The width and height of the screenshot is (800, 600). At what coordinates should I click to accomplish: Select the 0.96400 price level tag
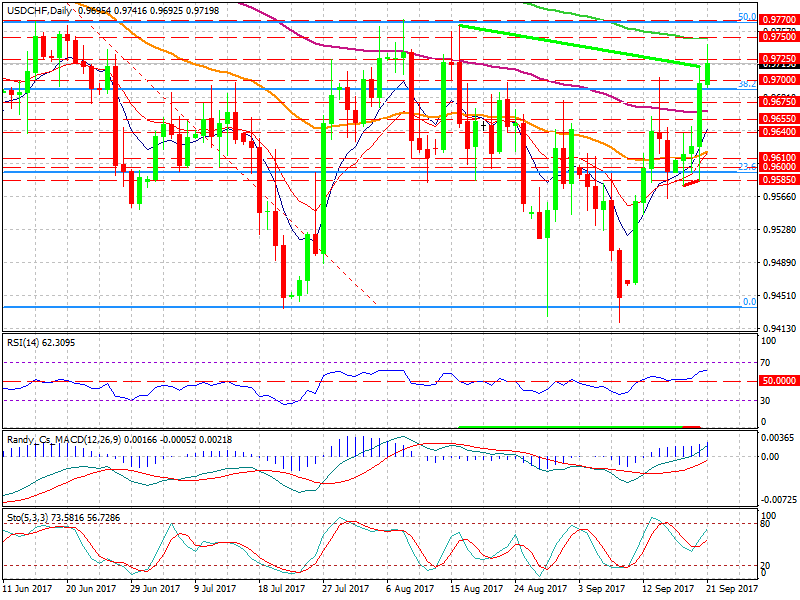click(x=778, y=131)
